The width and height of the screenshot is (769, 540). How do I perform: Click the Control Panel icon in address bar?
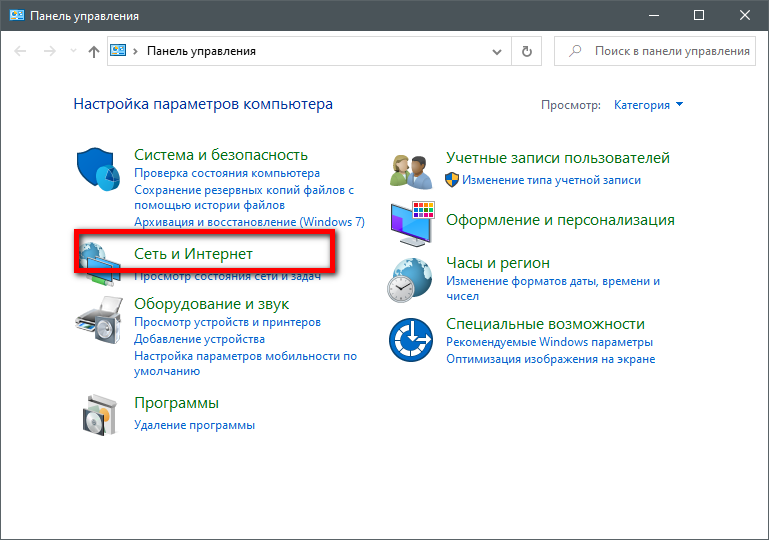click(x=118, y=50)
